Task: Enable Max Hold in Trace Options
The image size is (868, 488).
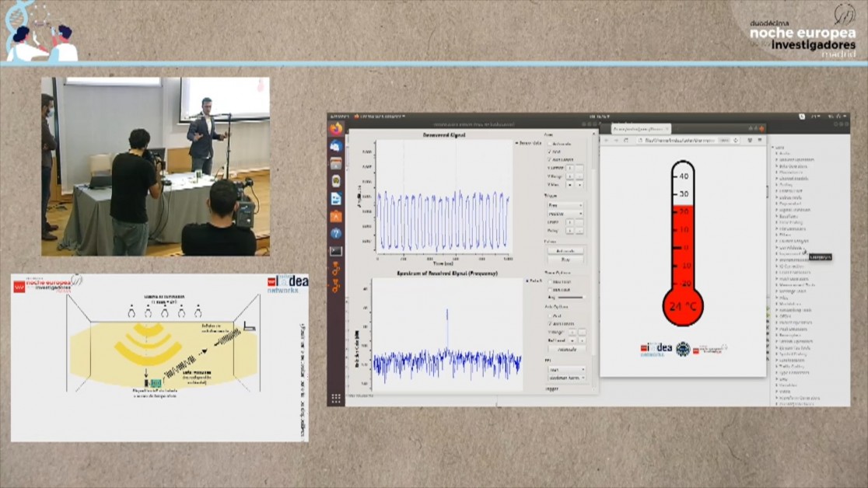Action: point(549,281)
